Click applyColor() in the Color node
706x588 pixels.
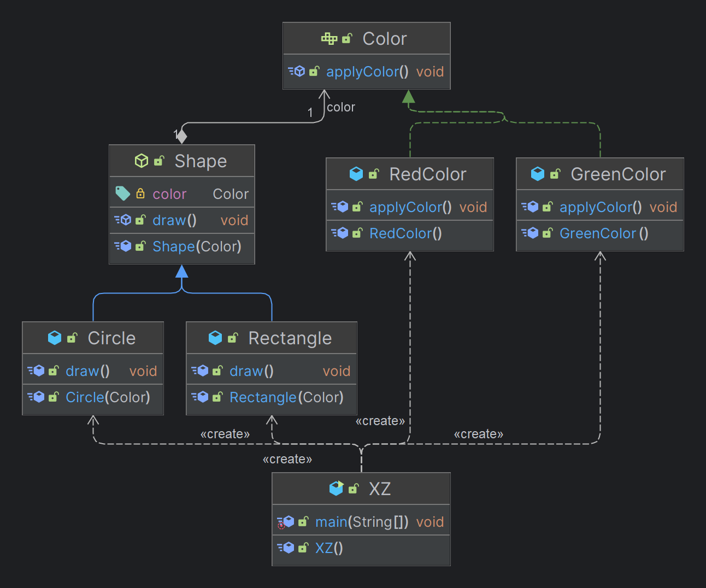[x=367, y=72]
